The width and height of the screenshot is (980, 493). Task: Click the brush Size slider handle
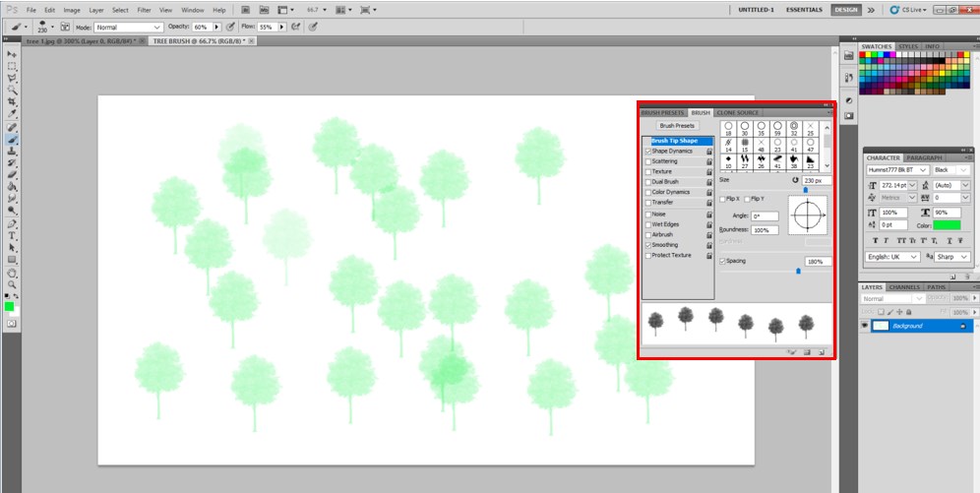point(805,190)
